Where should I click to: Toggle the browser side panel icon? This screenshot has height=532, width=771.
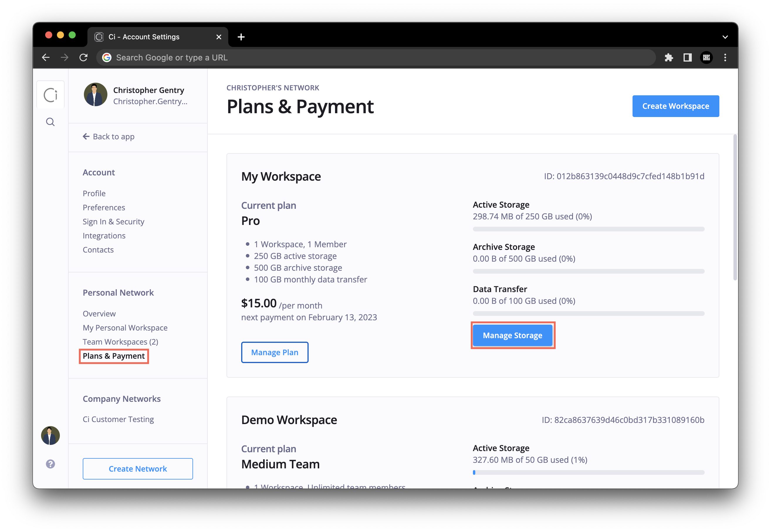coord(687,57)
